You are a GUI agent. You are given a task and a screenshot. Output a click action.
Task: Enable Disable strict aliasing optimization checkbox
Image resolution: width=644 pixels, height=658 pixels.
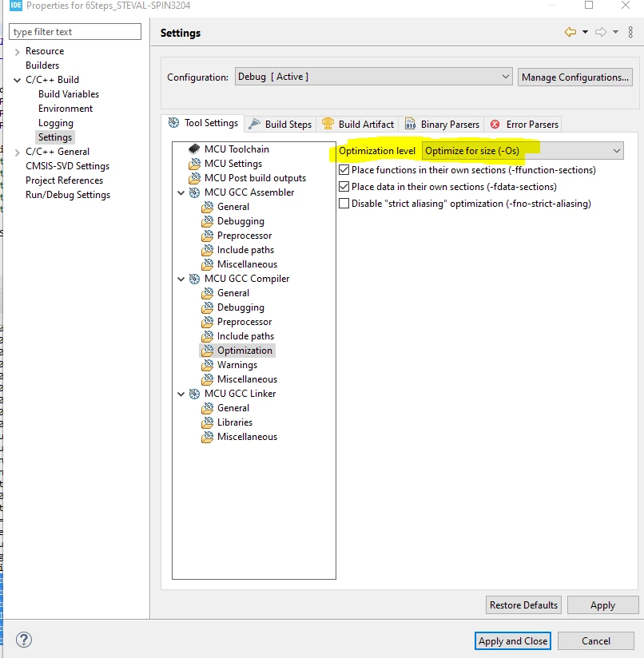pos(344,204)
